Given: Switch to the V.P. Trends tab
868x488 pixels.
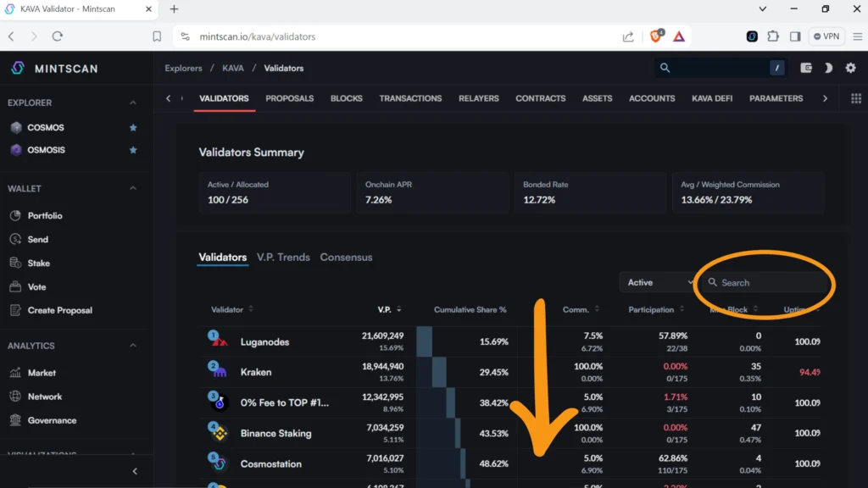Looking at the screenshot, I should [283, 258].
